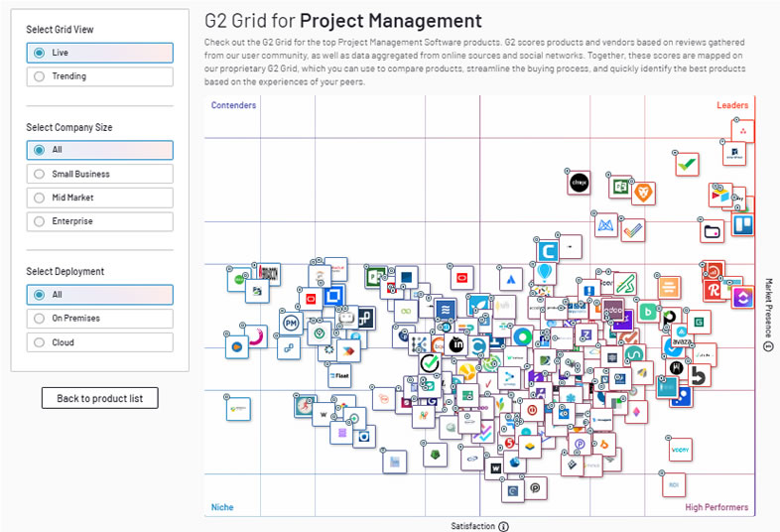
Task: Open the large dark b arrow tile
Action: [699, 375]
